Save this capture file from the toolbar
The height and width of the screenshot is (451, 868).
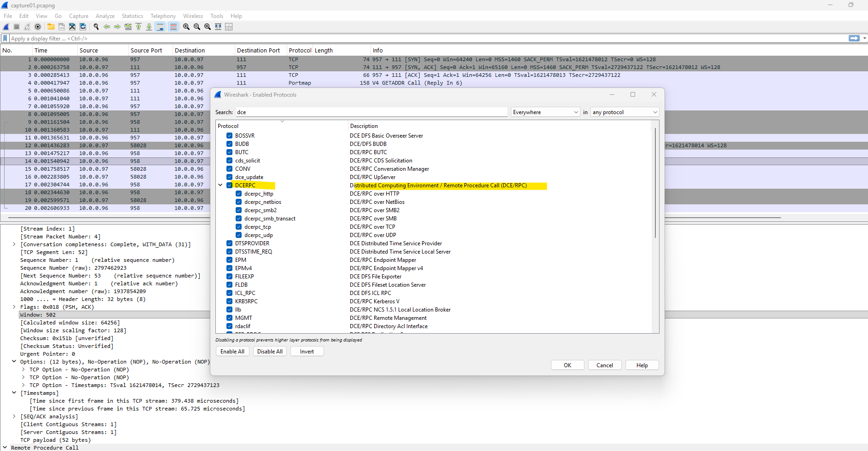pyautogui.click(x=62, y=27)
